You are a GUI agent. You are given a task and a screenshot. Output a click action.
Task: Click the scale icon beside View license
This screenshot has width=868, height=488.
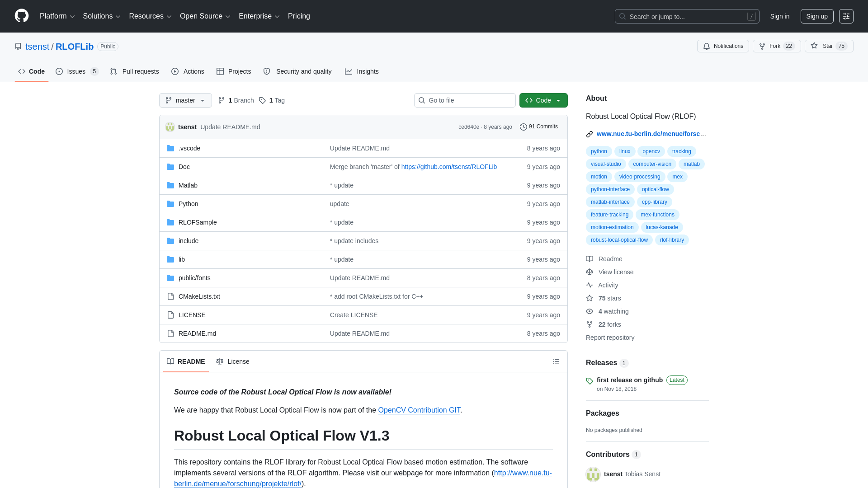[590, 272]
